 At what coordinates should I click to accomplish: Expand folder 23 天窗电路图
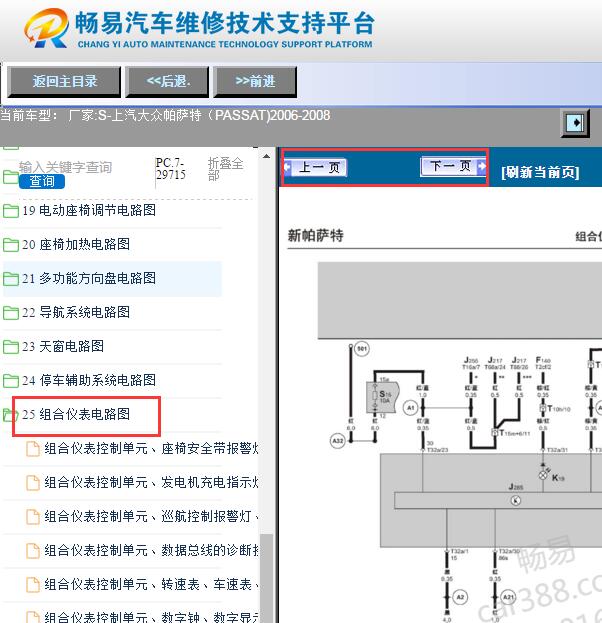pyautogui.click(x=63, y=346)
